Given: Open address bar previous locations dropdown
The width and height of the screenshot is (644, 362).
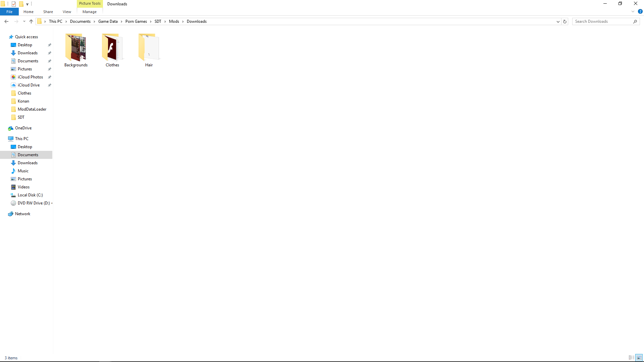Looking at the screenshot, I should click(558, 21).
